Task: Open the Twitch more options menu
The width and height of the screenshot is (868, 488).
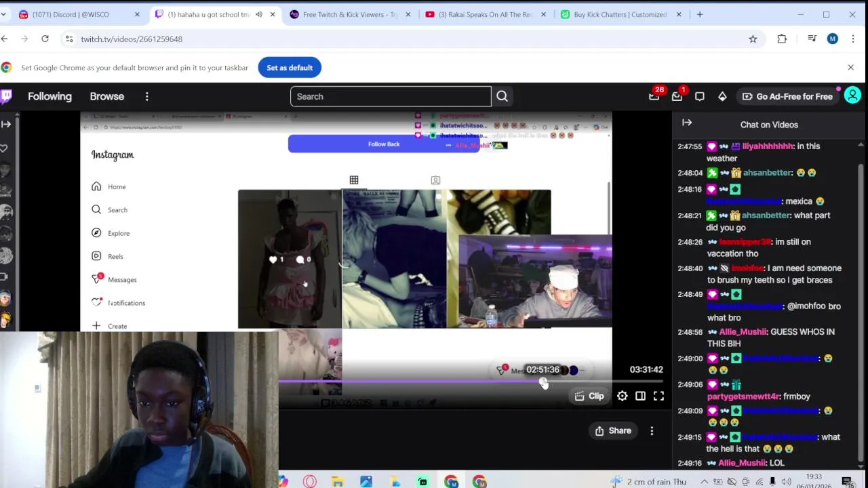Action: point(146,96)
